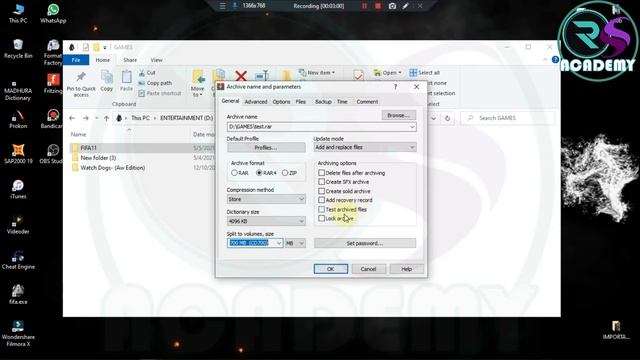640x360 pixels.
Task: Open the WhatsApp desktop shortcut
Action: point(53,13)
